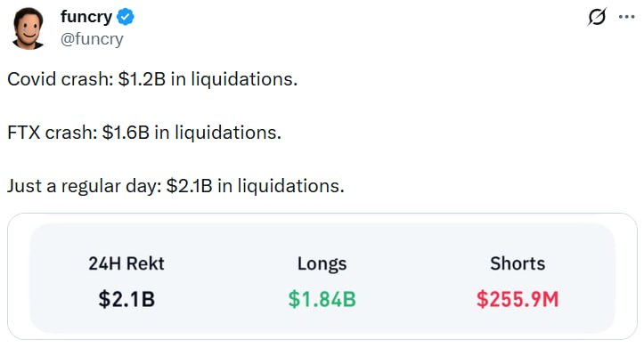Select the "FTX crash:" phrase in the tweet
This screenshot has height=348, width=644.
coord(53,132)
